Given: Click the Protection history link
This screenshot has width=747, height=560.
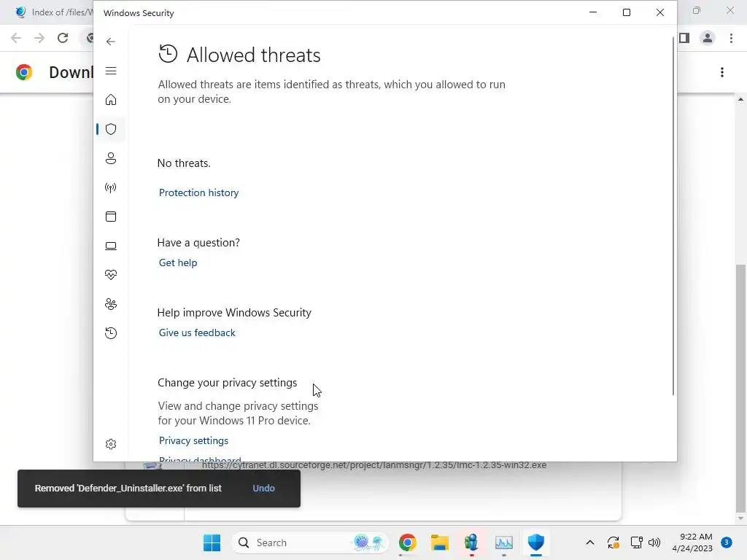Looking at the screenshot, I should (x=198, y=192).
